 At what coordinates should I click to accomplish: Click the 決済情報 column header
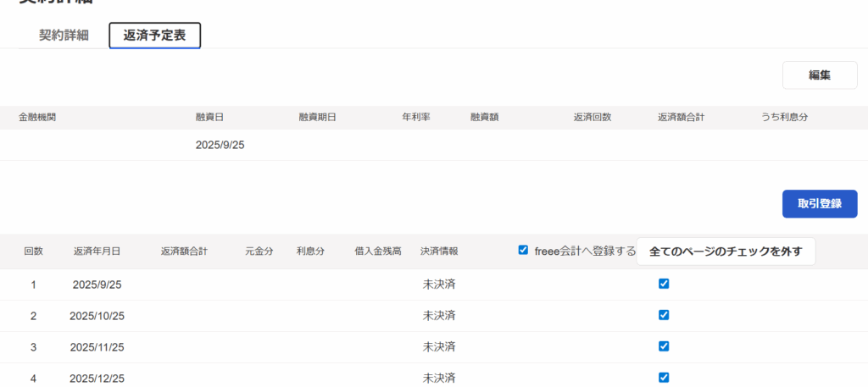[439, 251]
